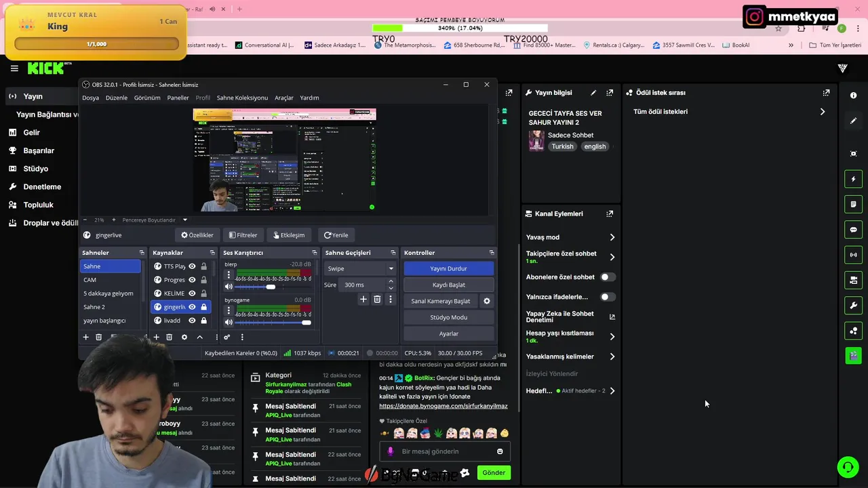The image size is (868, 488).
Task: Click the lightning bolt sidebar icon
Action: click(x=853, y=179)
